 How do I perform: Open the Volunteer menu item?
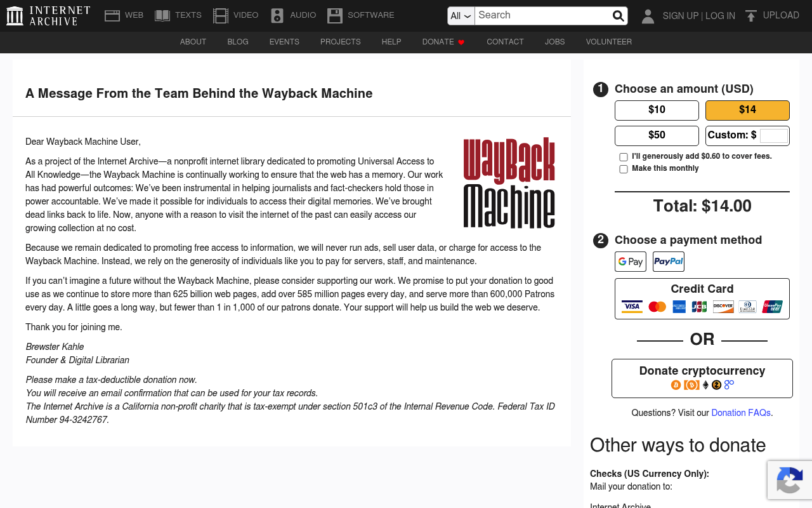(x=608, y=42)
